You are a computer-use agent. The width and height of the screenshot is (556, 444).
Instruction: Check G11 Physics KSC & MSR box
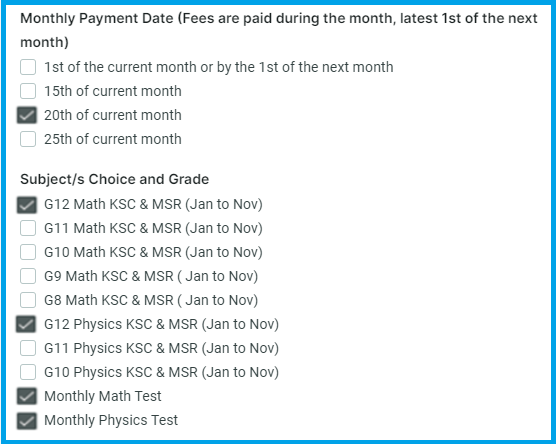28,348
